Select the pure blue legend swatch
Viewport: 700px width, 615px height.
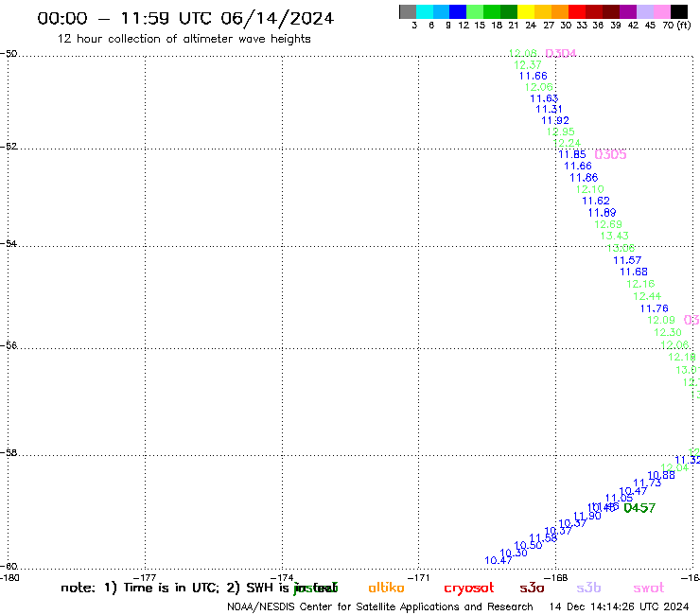[458, 11]
